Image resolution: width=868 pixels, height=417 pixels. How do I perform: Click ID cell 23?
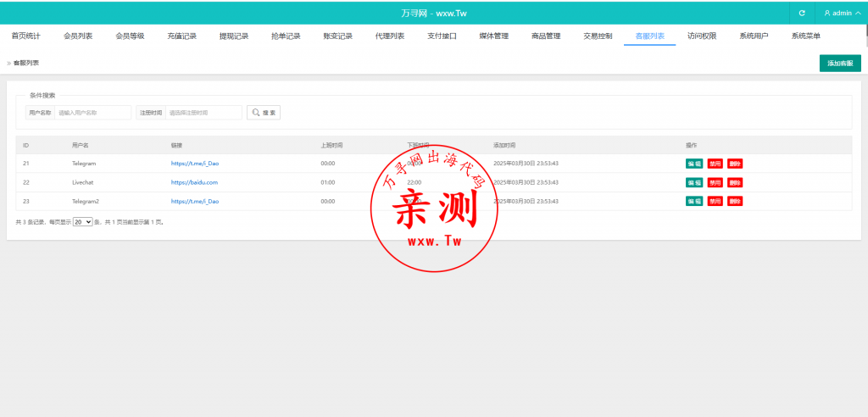click(26, 201)
